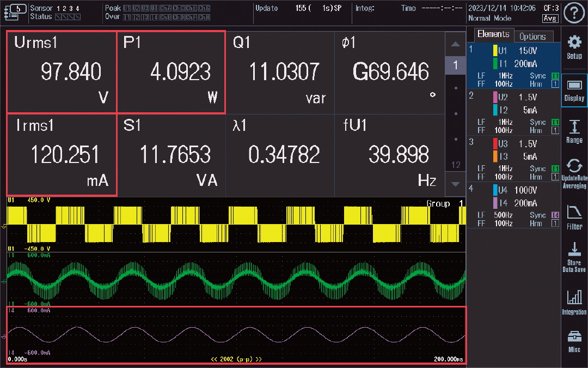The height and width of the screenshot is (368, 588).
Task: Open the Help question mark
Action: pos(574,13)
